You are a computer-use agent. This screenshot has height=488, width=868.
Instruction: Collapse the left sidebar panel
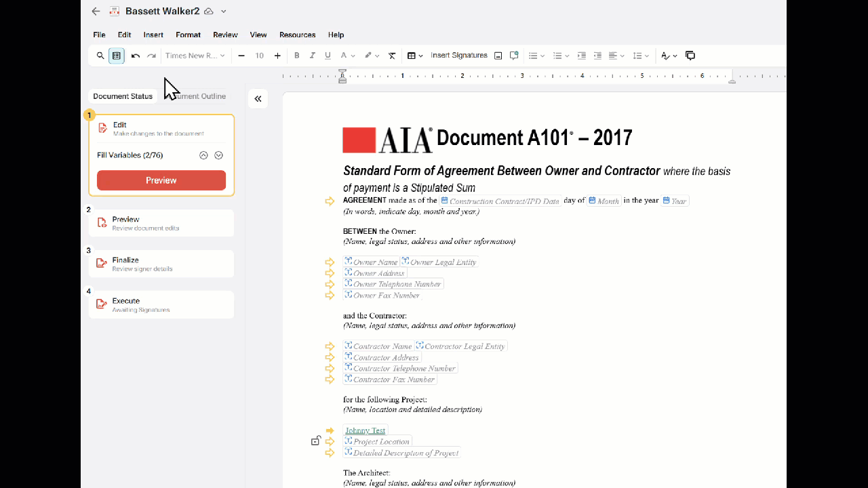point(258,99)
